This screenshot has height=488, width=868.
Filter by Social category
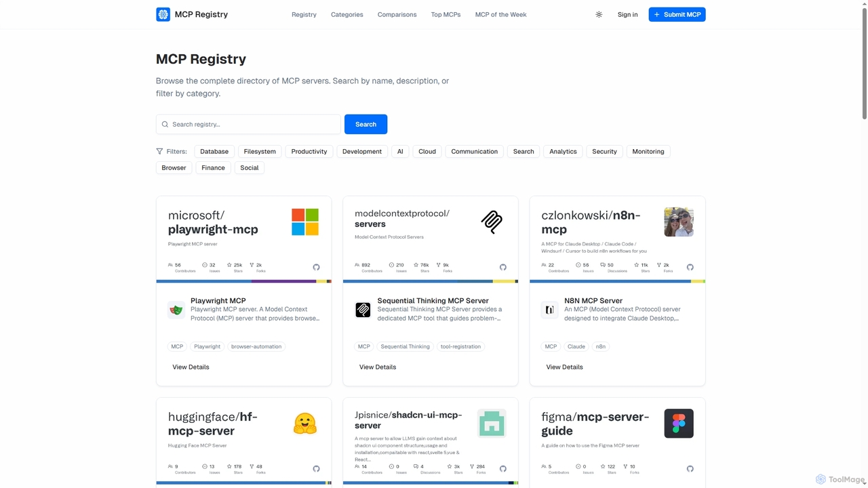click(250, 167)
